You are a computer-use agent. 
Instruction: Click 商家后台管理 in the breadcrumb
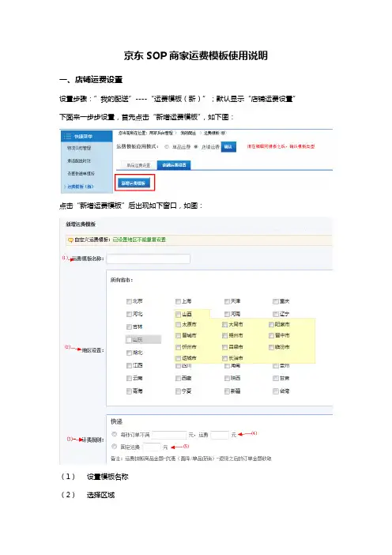coord(161,133)
